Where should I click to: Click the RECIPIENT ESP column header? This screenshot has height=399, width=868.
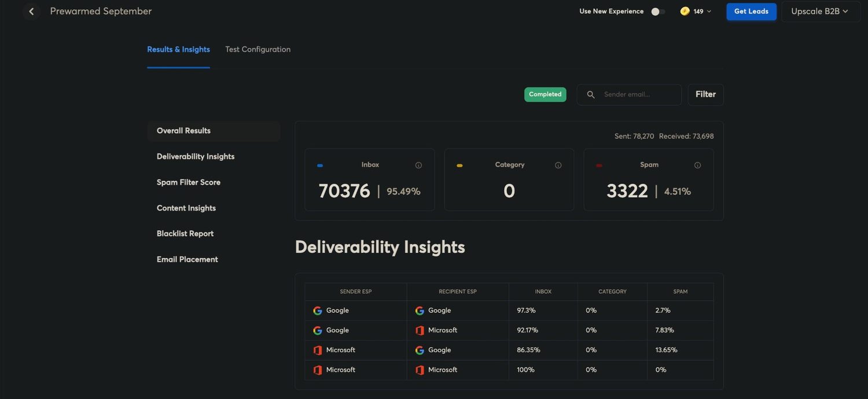pyautogui.click(x=458, y=292)
